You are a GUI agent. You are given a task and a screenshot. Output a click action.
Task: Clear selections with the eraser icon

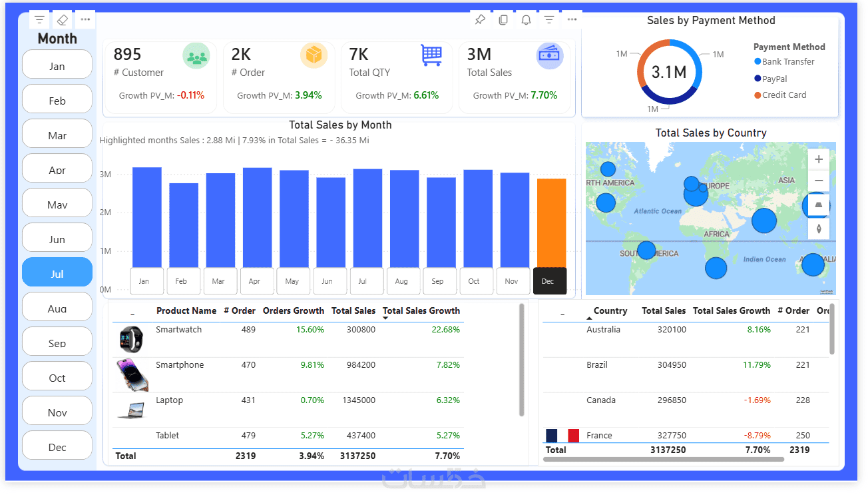(x=63, y=20)
